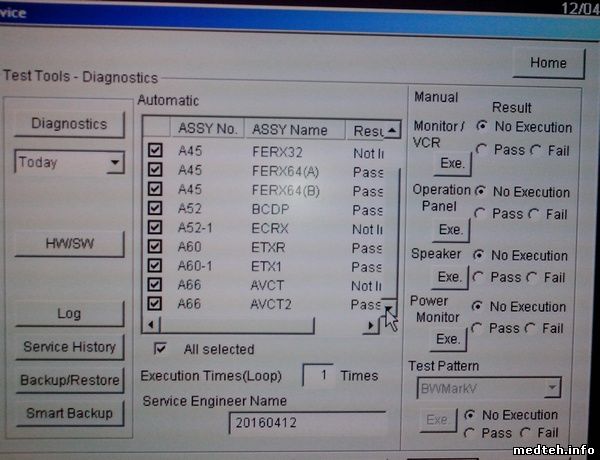Open the HW/SW page
600x460 pixels.
coord(69,243)
